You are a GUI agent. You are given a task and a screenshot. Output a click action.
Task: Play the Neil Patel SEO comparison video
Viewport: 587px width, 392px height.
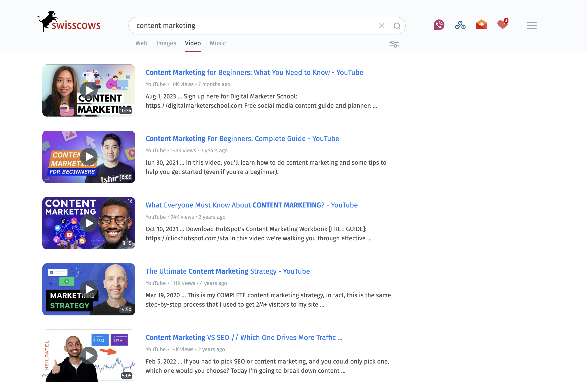point(89,356)
